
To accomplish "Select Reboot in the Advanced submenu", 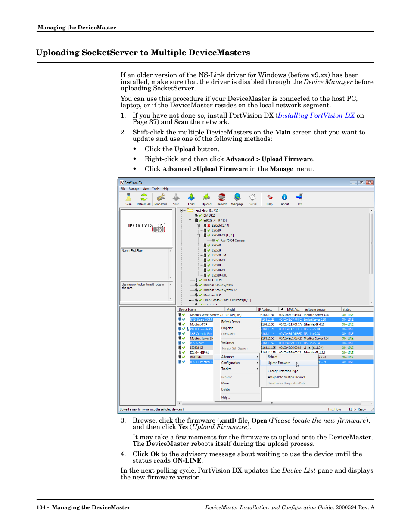I will click(x=290, y=357).
